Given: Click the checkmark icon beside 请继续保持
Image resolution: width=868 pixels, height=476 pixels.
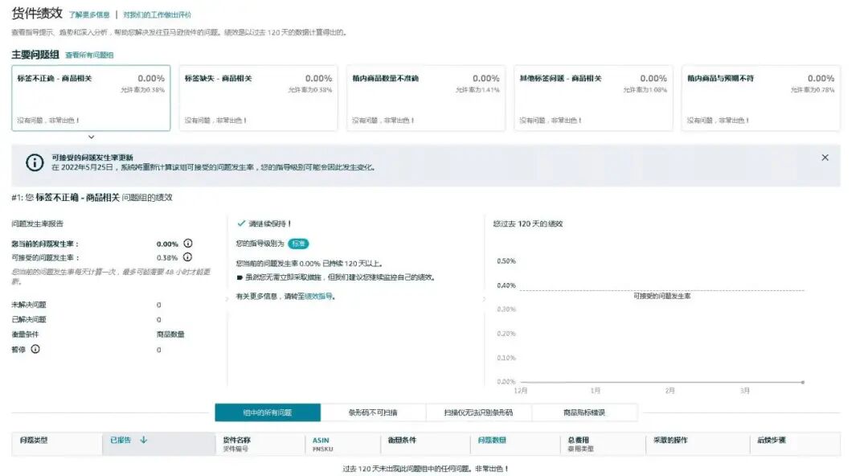Looking at the screenshot, I should point(240,224).
